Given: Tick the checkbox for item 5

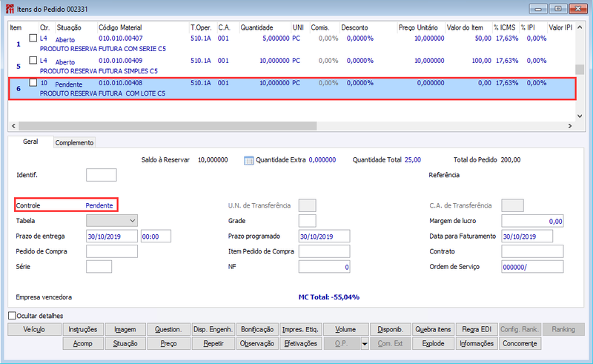Looking at the screenshot, I should 33,61.
